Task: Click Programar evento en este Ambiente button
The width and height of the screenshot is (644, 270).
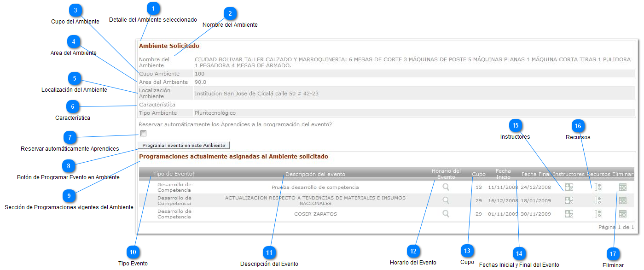Action: click(184, 145)
